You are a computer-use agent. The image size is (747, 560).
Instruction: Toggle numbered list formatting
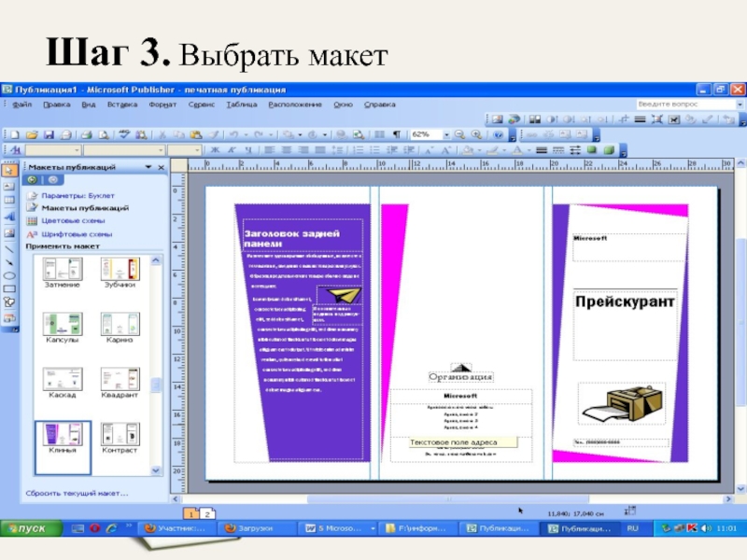coord(358,150)
